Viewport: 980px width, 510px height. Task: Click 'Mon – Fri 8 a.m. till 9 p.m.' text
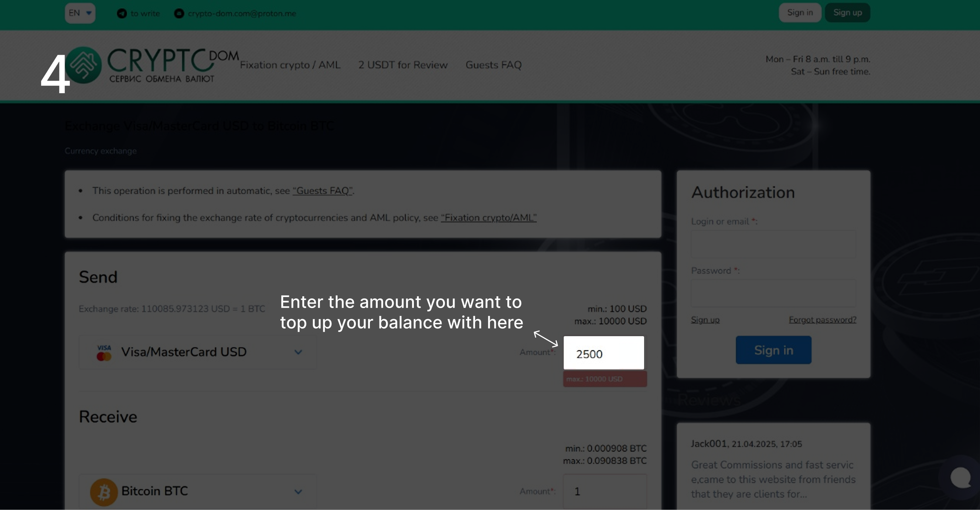[x=818, y=59]
